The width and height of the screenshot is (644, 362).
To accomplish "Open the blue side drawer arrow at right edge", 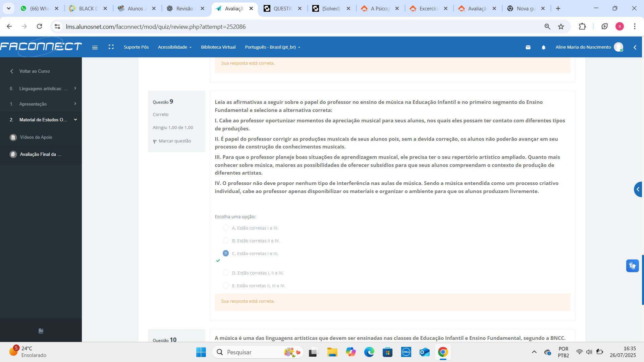I will 638,189.
